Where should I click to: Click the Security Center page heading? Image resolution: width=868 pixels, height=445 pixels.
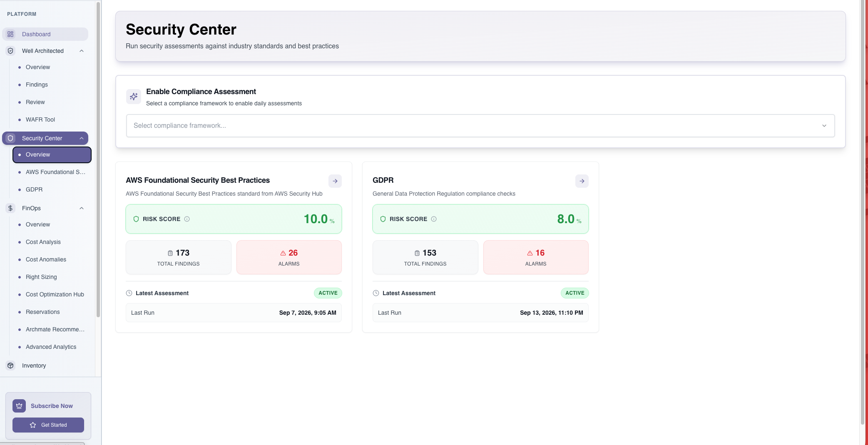181,30
